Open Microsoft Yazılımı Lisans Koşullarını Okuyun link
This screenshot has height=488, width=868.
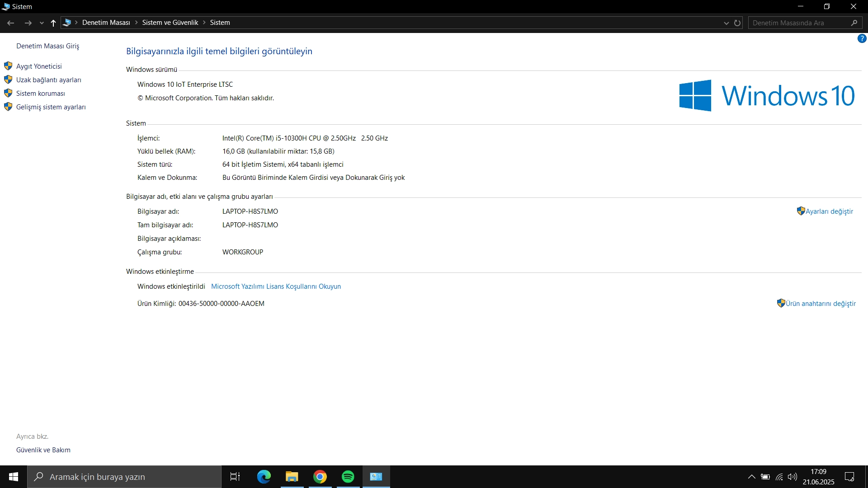click(x=276, y=286)
